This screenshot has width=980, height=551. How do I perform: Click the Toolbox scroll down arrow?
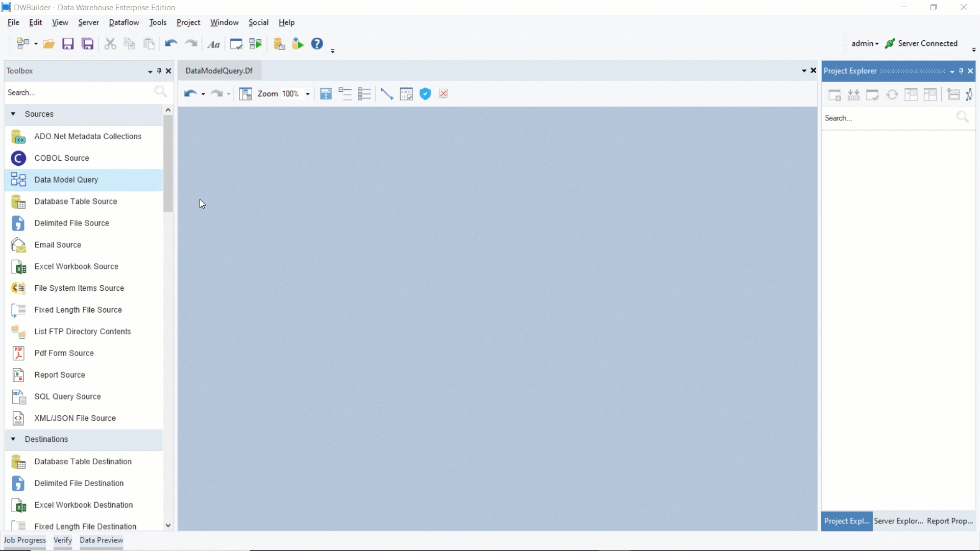tap(168, 525)
